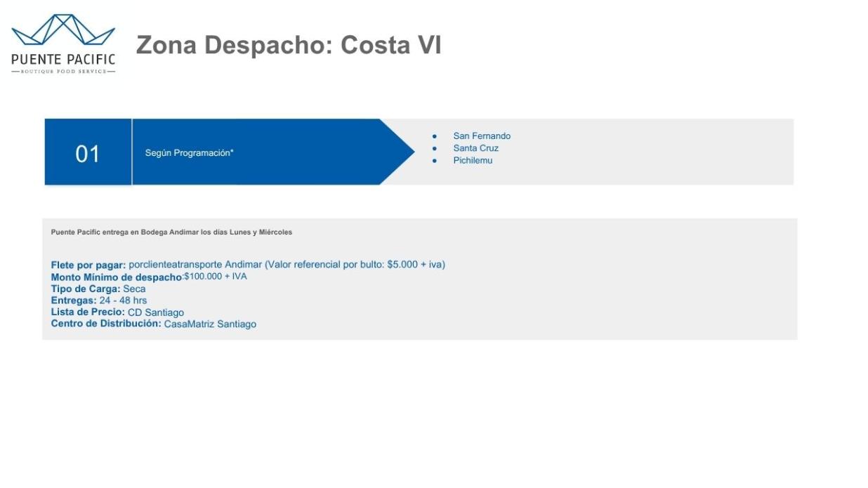Image resolution: width=868 pixels, height=488 pixels.
Task: Click the Flete por pagar label
Action: (88, 265)
